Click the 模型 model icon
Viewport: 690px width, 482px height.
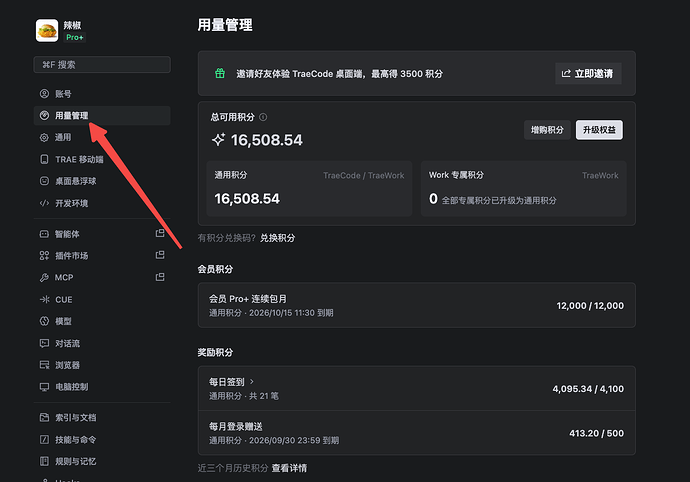[x=44, y=321]
